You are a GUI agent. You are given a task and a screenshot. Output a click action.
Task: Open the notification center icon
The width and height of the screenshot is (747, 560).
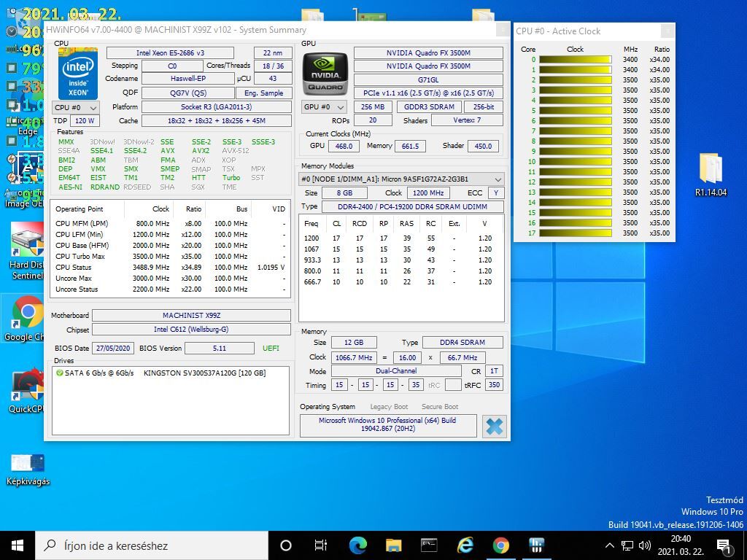(723, 545)
